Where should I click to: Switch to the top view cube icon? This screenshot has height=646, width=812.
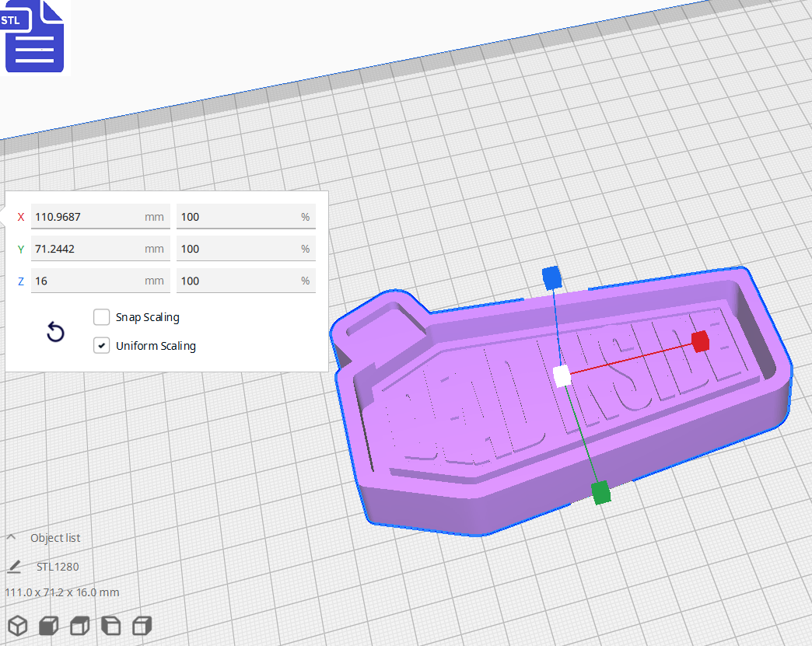(79, 625)
